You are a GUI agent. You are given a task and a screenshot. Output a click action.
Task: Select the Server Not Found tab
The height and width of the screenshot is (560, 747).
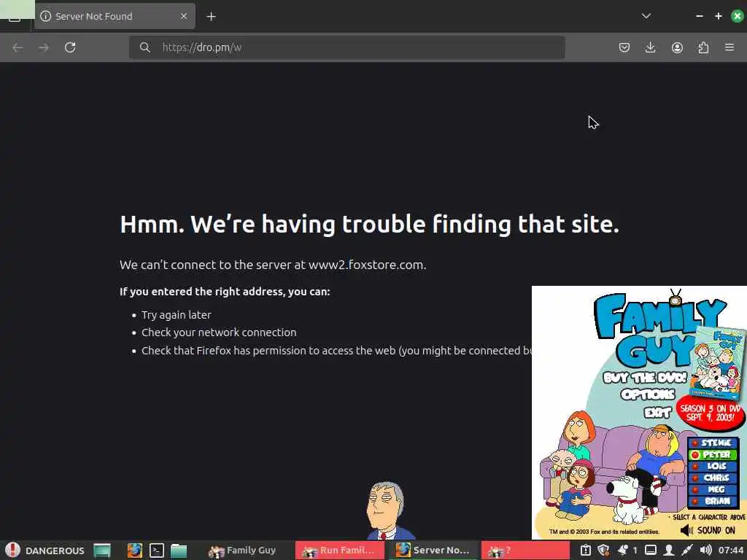click(x=115, y=16)
